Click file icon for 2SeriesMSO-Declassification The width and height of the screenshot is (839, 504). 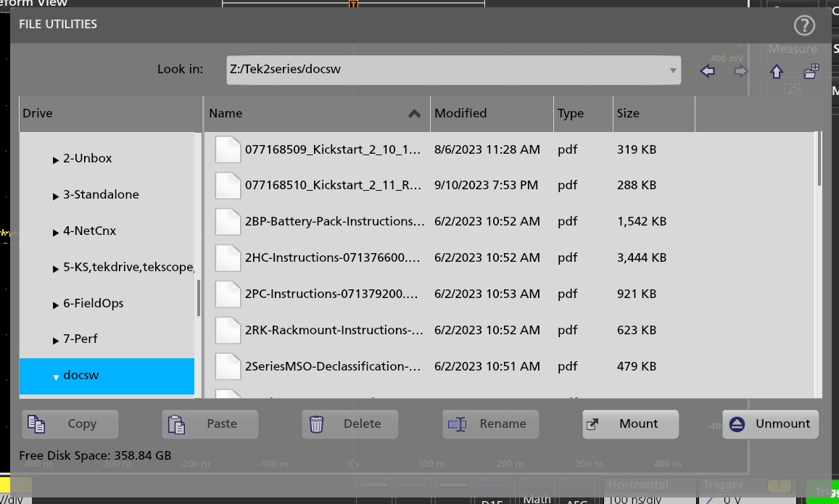coord(228,366)
